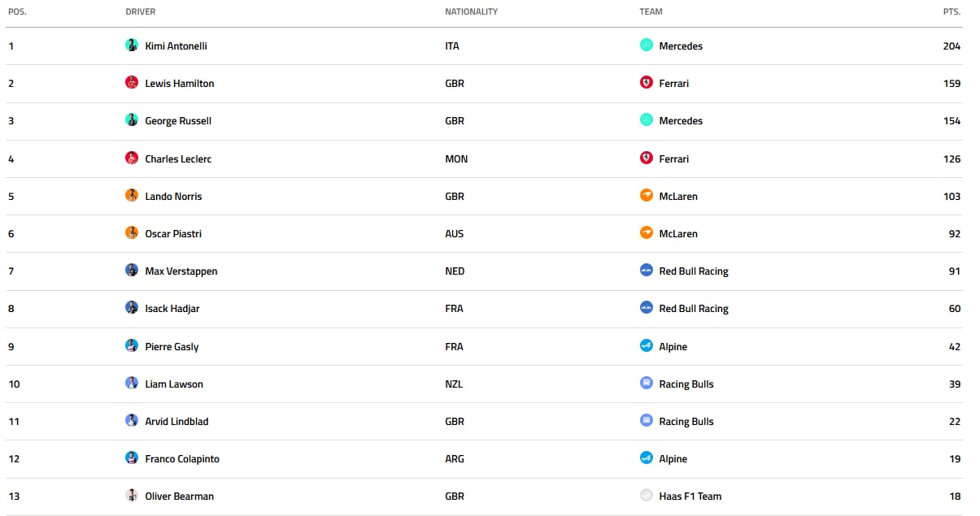Open the Ferrari team link in Leclerc's row
Viewport: 980px width, 516px height.
point(674,158)
